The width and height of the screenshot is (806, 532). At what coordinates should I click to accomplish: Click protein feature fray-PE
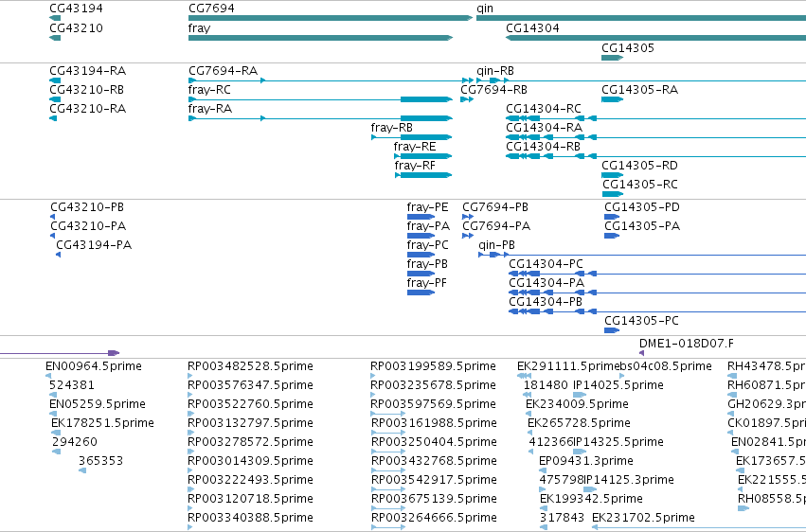(x=421, y=217)
